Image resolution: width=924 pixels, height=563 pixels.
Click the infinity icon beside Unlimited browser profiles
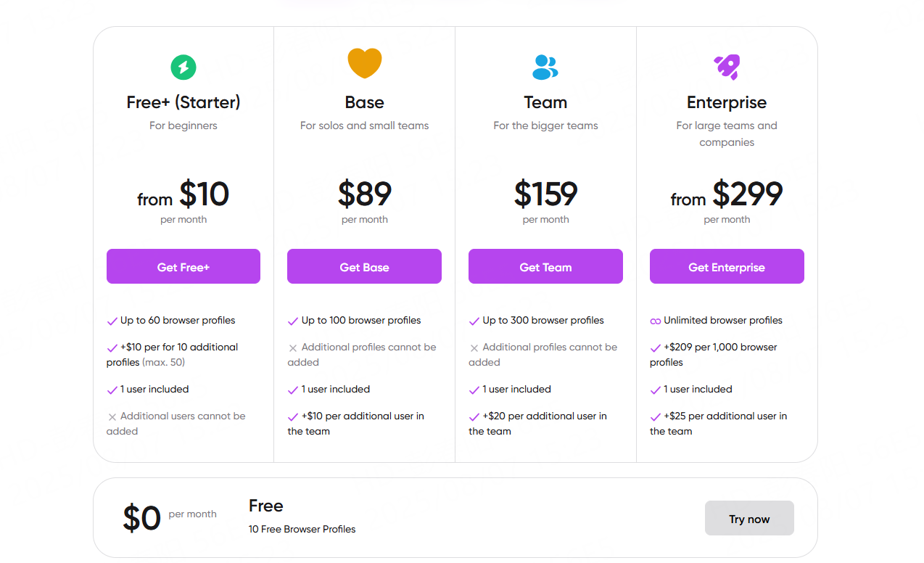656,321
